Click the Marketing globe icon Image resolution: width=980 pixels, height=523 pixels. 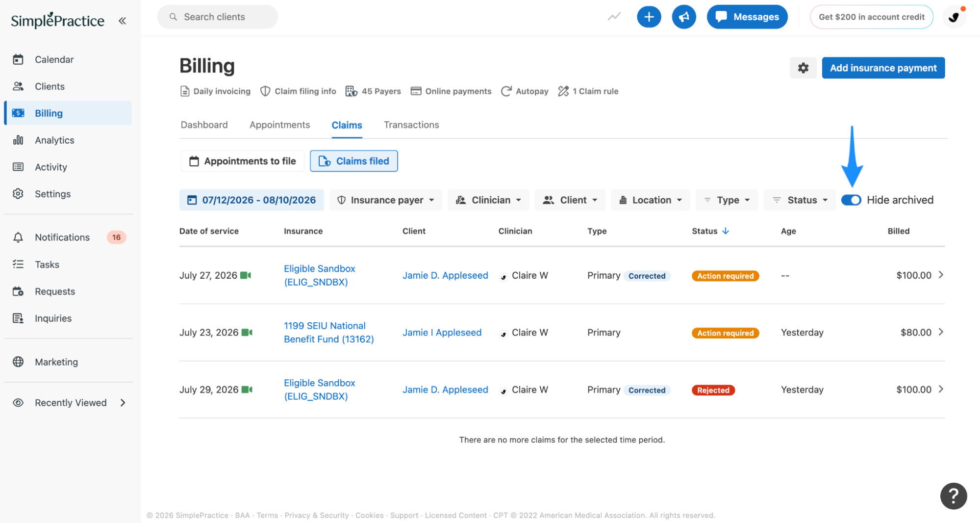(x=18, y=362)
